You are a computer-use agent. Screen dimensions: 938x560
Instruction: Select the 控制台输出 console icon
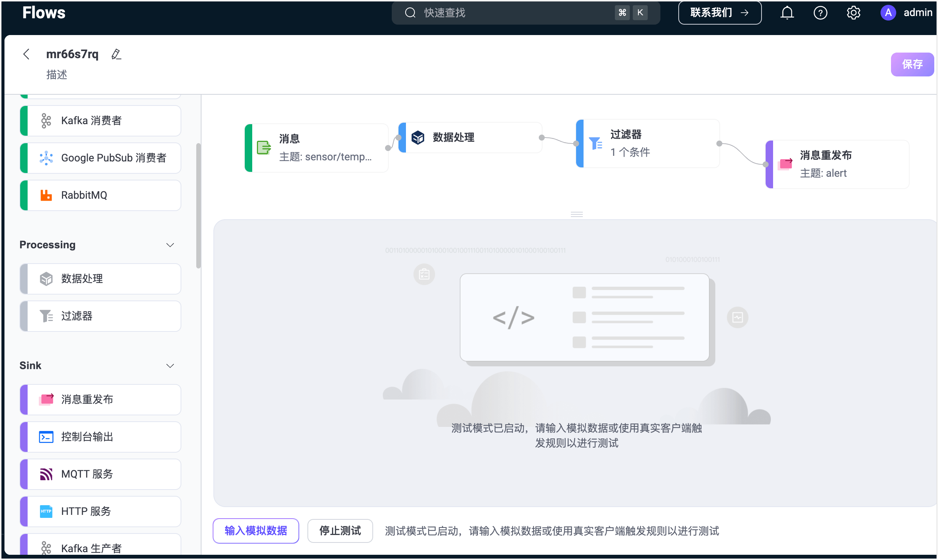pyautogui.click(x=46, y=437)
